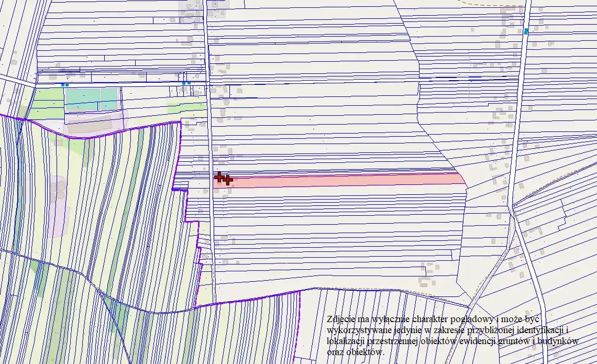Click blue square markers left of the central road

click(186, 83)
